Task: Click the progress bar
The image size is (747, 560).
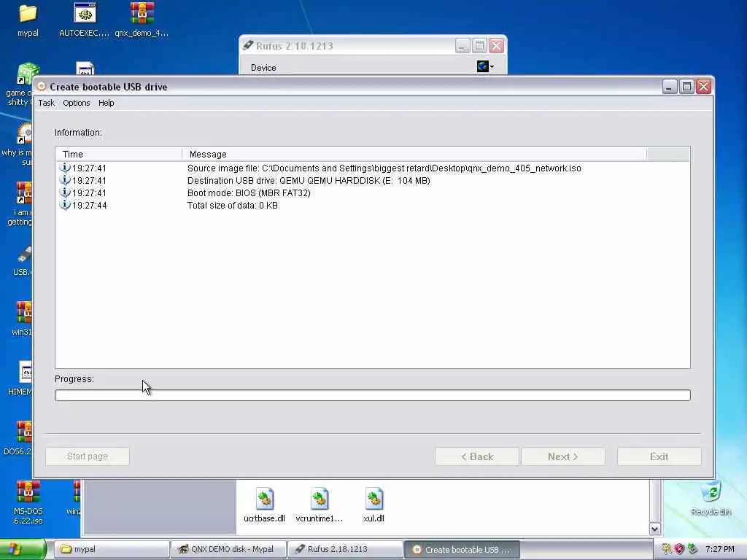Action: pos(373,395)
